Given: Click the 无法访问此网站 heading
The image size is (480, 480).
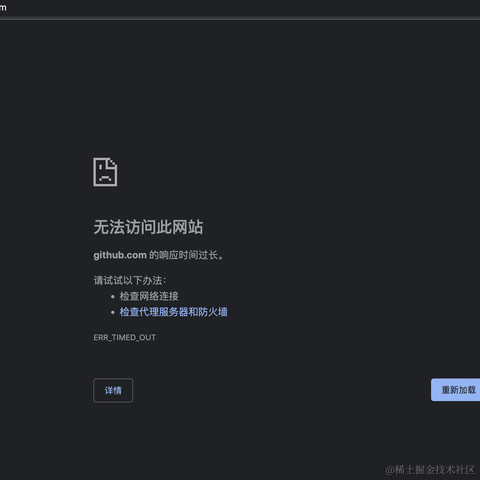Looking at the screenshot, I should (148, 227).
